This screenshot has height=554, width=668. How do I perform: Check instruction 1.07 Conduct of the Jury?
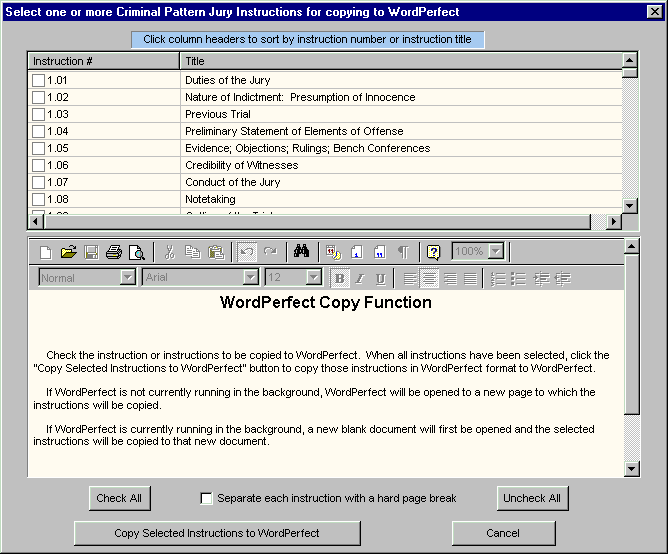click(38, 182)
